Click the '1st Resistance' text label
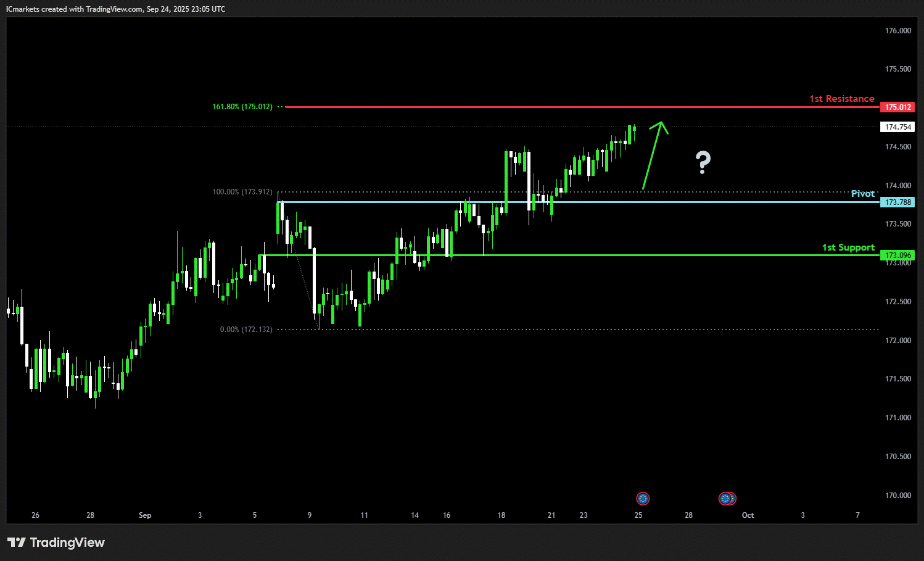The height and width of the screenshot is (561, 924). 841,99
